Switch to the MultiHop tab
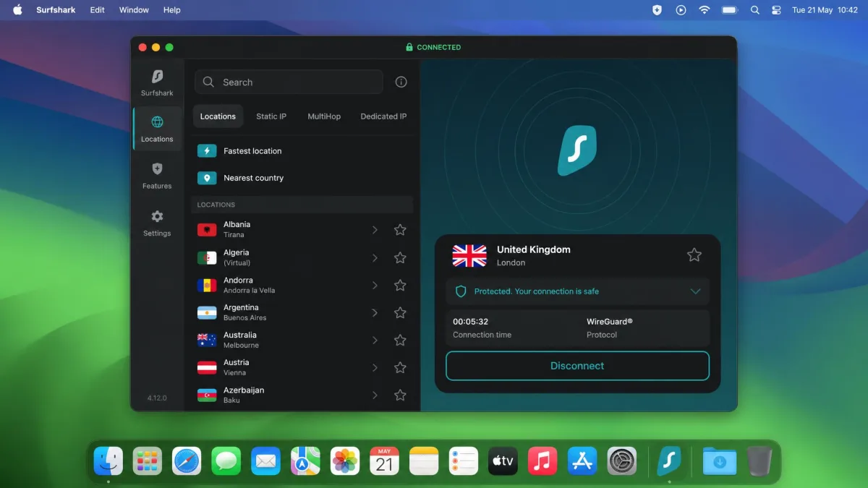 324,116
